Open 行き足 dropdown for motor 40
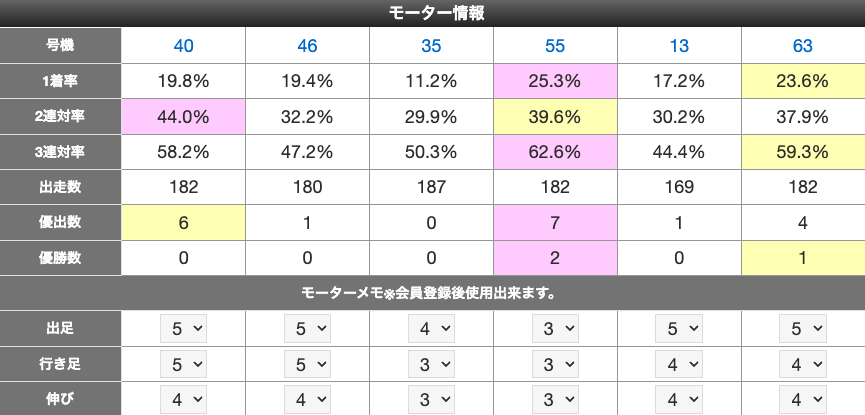Image resolution: width=865 pixels, height=415 pixels. (x=183, y=363)
